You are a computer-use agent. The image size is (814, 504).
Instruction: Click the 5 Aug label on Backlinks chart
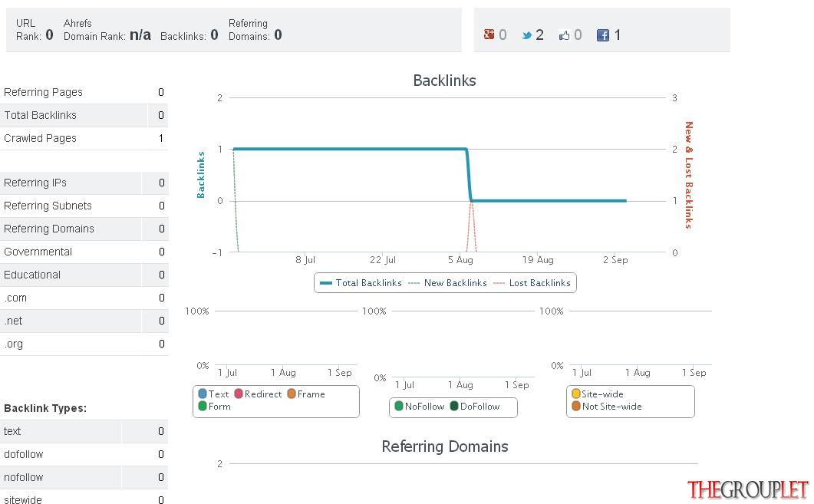click(x=460, y=260)
